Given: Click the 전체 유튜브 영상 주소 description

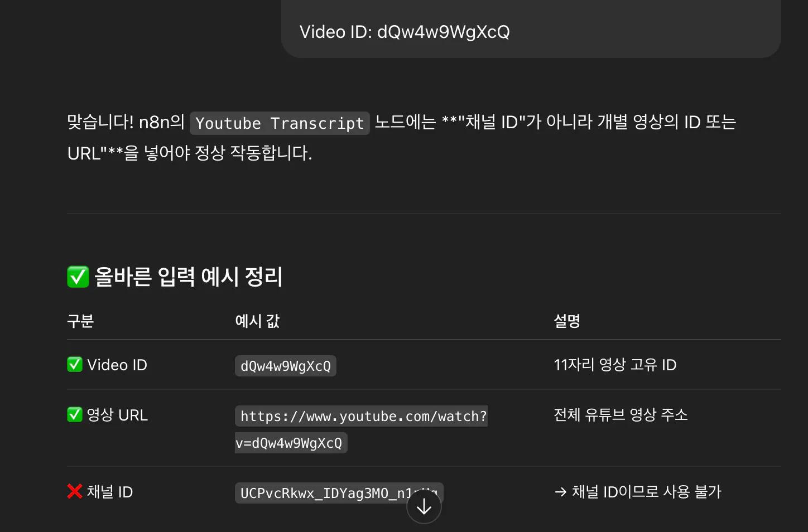Looking at the screenshot, I should point(621,414).
